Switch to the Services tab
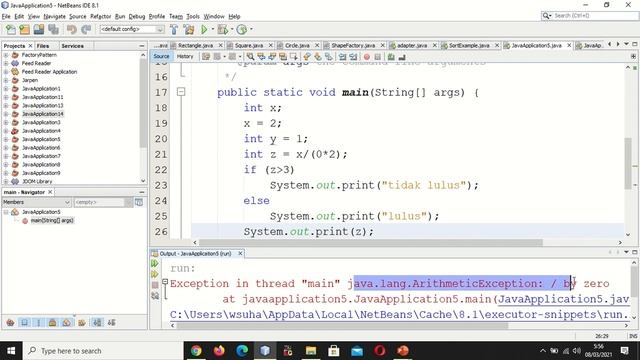 [x=73, y=46]
